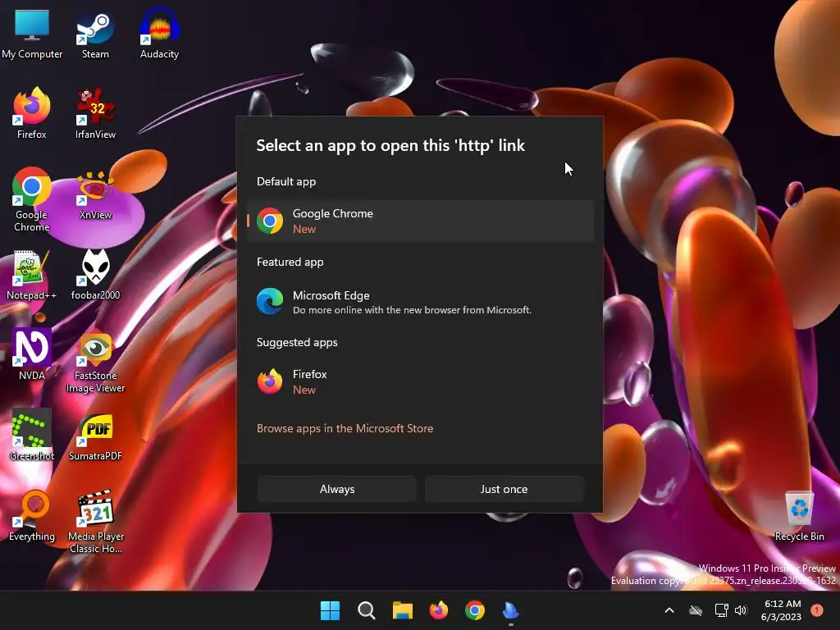The width and height of the screenshot is (840, 630).
Task: Select Media Player Classic desktop shortcut
Action: pos(96,523)
